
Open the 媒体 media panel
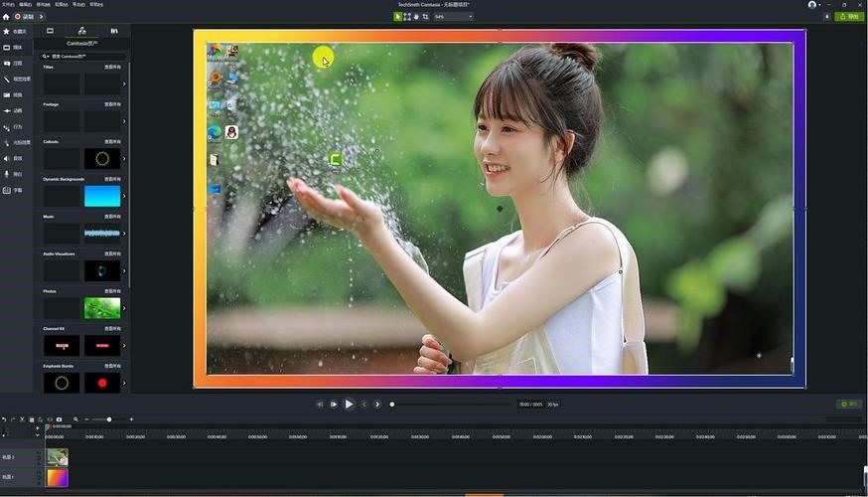[13, 48]
